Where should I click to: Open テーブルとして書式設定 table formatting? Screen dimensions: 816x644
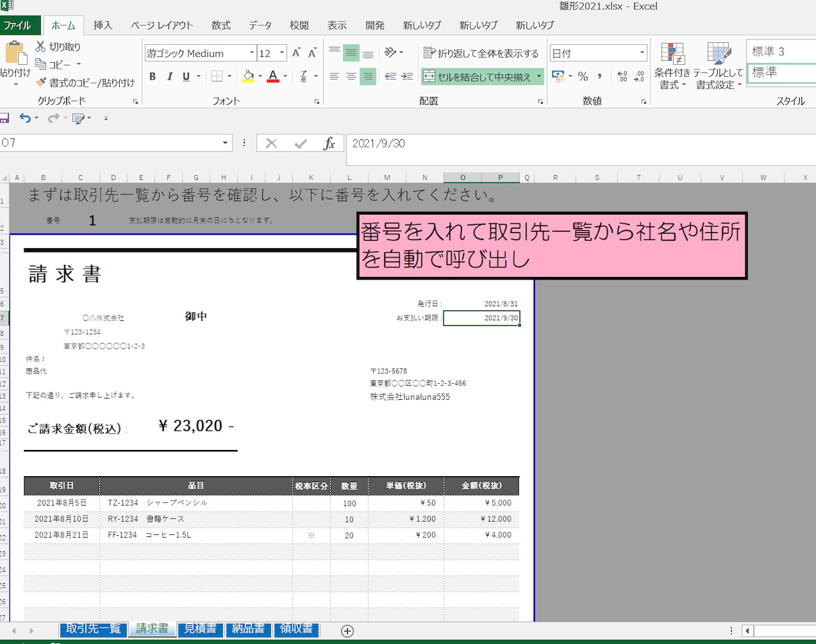click(718, 66)
